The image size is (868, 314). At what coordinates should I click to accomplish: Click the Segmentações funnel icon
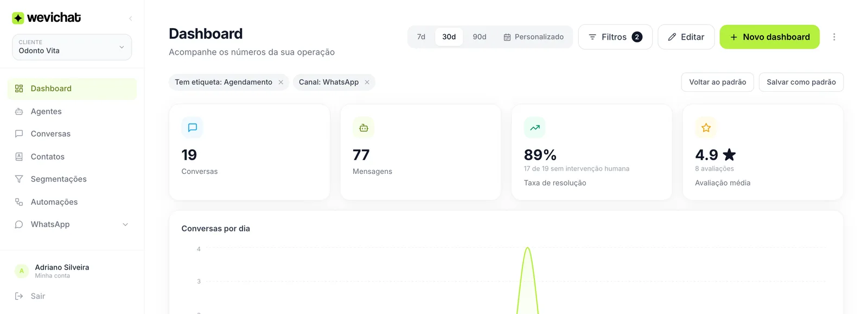point(19,179)
